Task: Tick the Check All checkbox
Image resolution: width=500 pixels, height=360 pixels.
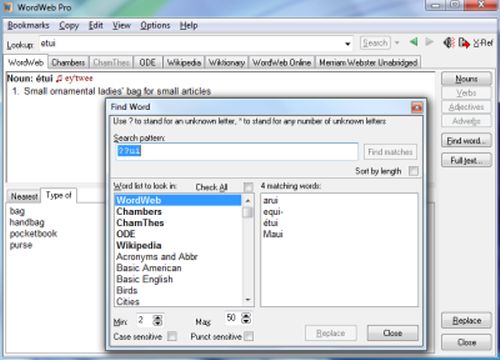Action: pyautogui.click(x=248, y=187)
